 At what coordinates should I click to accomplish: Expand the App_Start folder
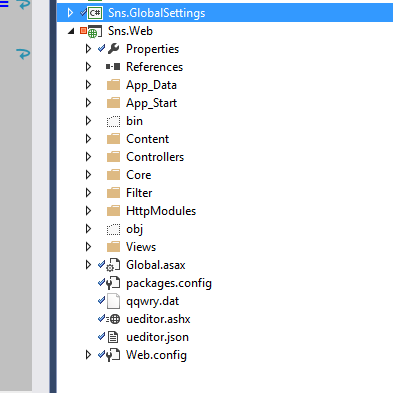point(88,103)
